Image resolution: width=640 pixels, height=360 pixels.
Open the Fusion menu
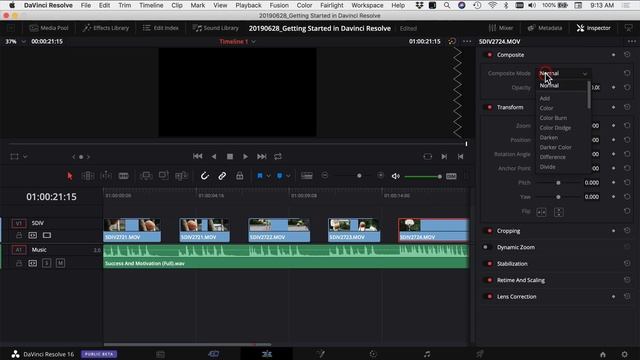(279, 5)
